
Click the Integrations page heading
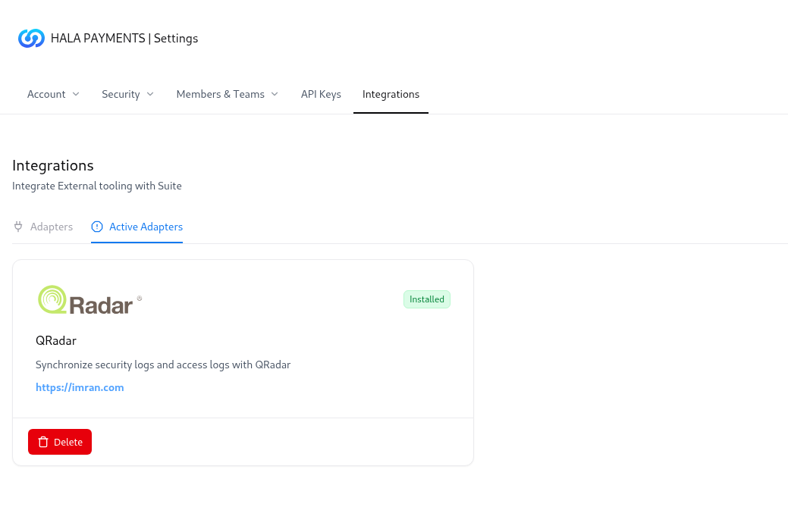click(52, 165)
